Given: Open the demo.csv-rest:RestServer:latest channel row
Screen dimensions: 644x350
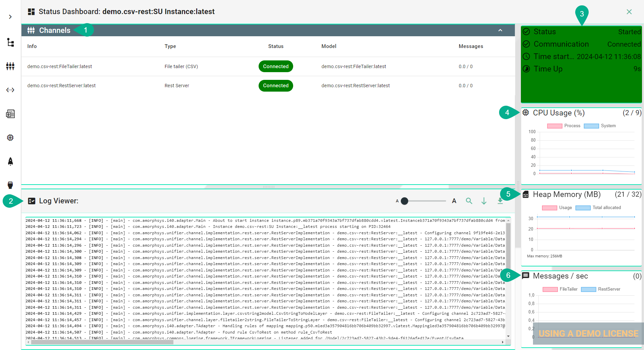Looking at the screenshot, I should 61,86.
